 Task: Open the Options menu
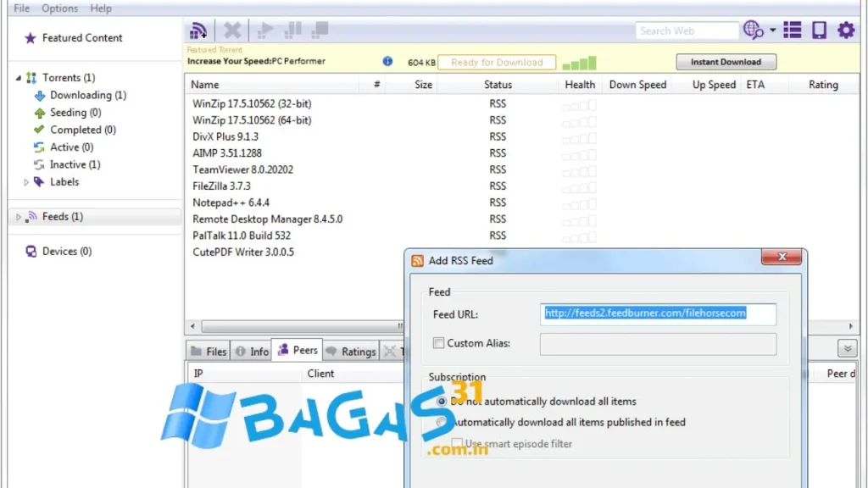pos(60,8)
